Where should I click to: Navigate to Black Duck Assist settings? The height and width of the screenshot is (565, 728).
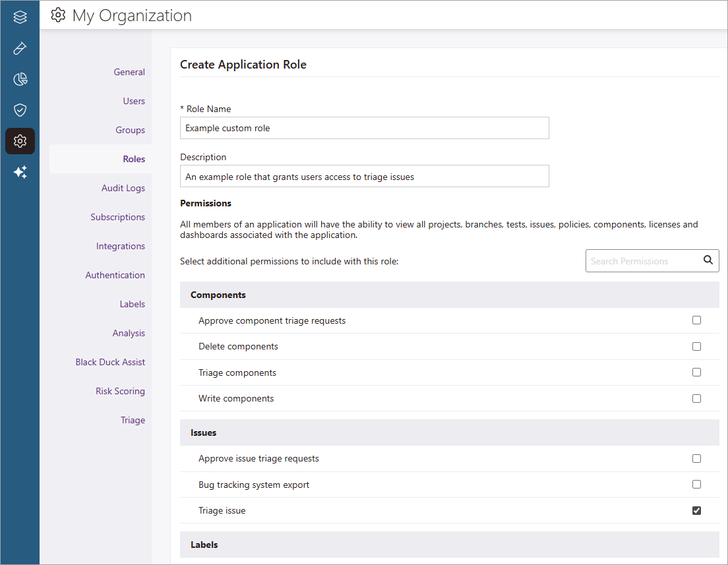(x=110, y=362)
